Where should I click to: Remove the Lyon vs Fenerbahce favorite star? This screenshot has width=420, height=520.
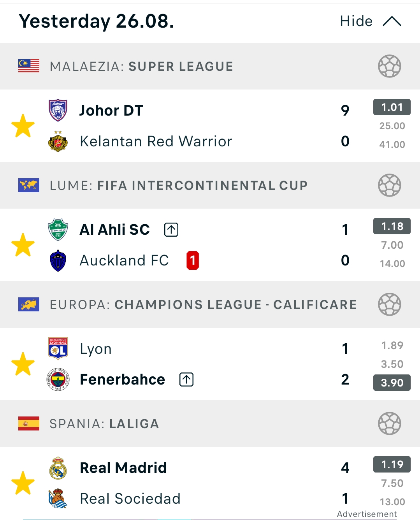click(23, 364)
